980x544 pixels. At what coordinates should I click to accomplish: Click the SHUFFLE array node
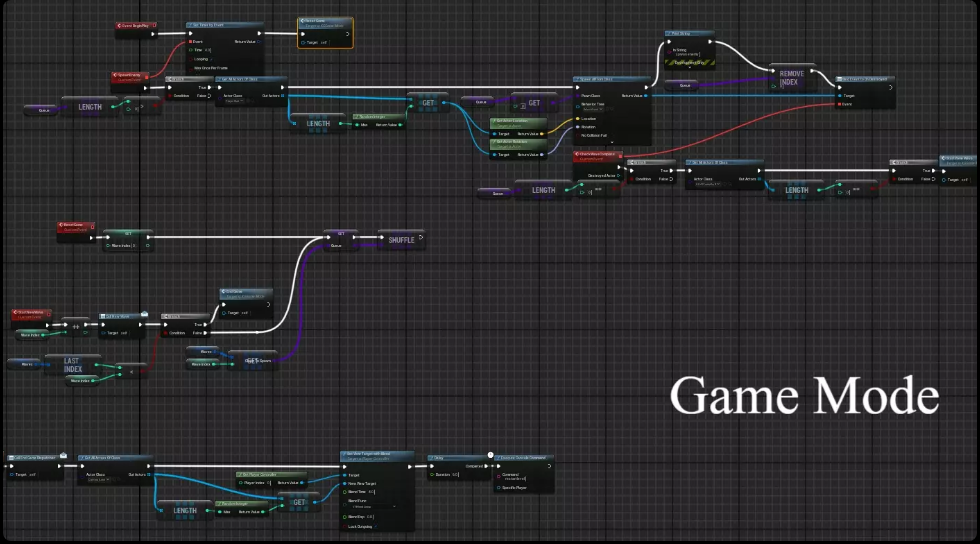pos(400,240)
